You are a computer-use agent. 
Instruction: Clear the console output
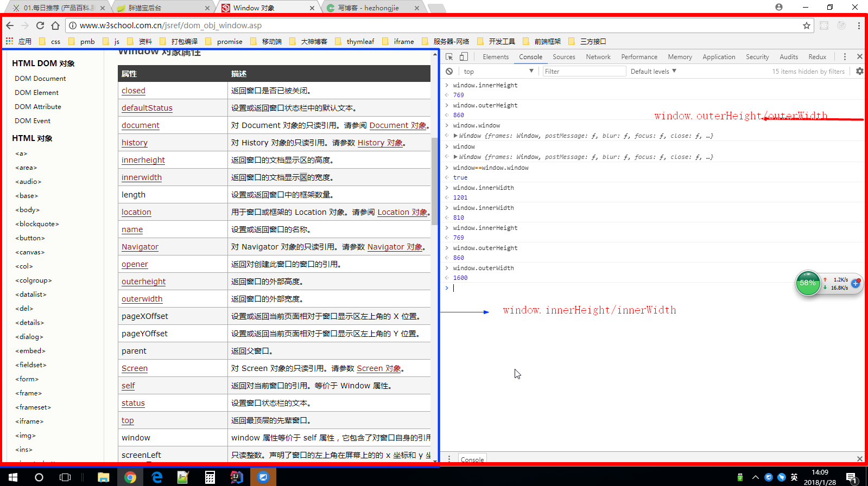(x=449, y=71)
